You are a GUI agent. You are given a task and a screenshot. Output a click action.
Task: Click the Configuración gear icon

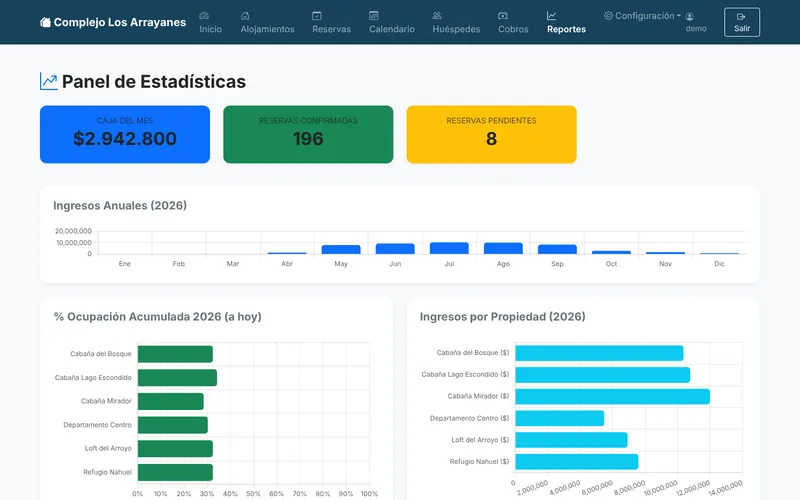608,16
